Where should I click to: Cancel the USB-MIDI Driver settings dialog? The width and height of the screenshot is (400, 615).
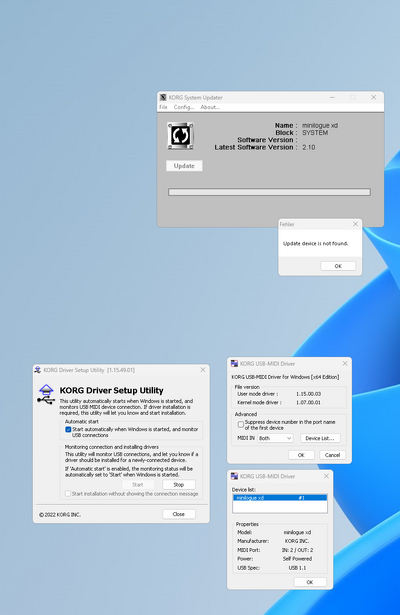click(333, 455)
